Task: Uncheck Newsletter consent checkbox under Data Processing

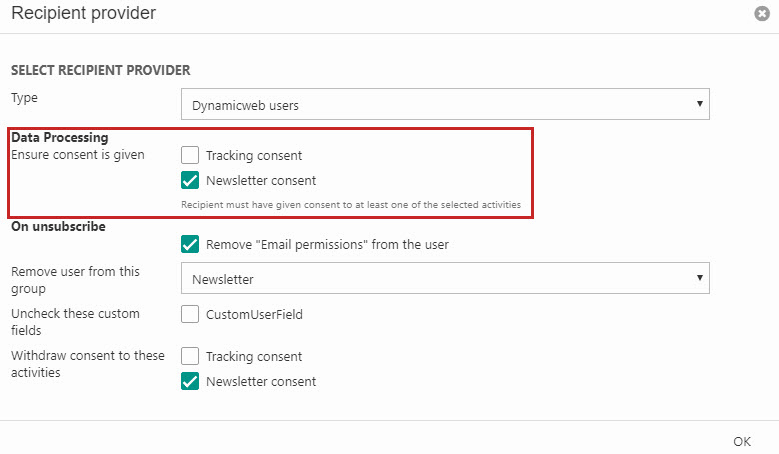Action: pyautogui.click(x=190, y=181)
